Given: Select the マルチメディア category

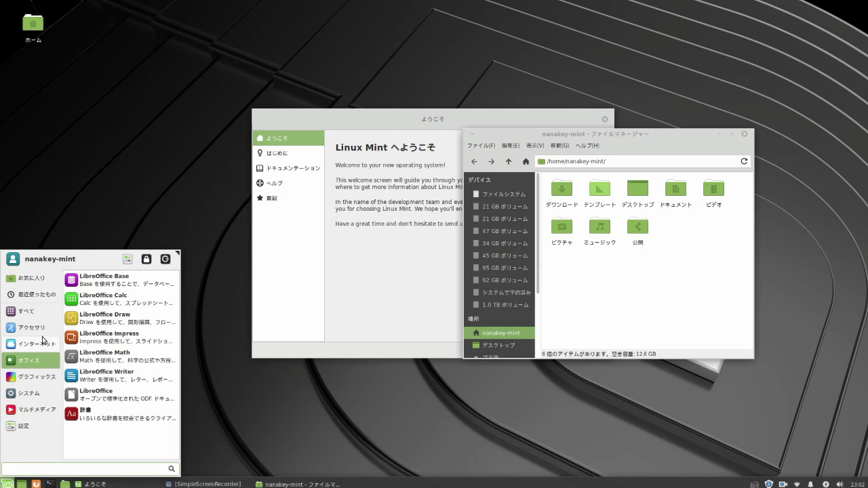Looking at the screenshot, I should pos(31,409).
